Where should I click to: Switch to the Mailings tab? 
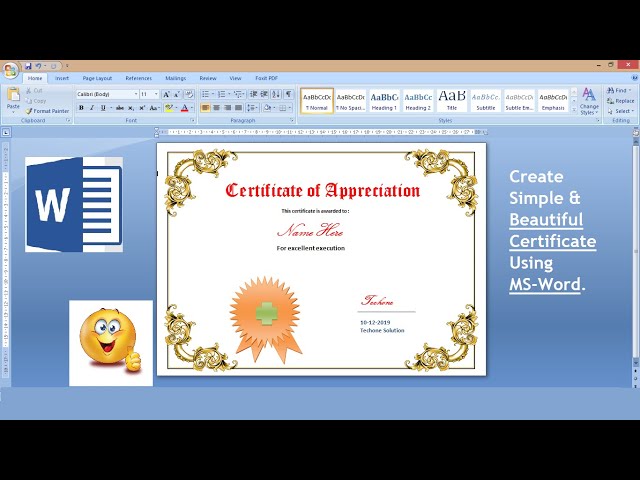click(x=176, y=78)
